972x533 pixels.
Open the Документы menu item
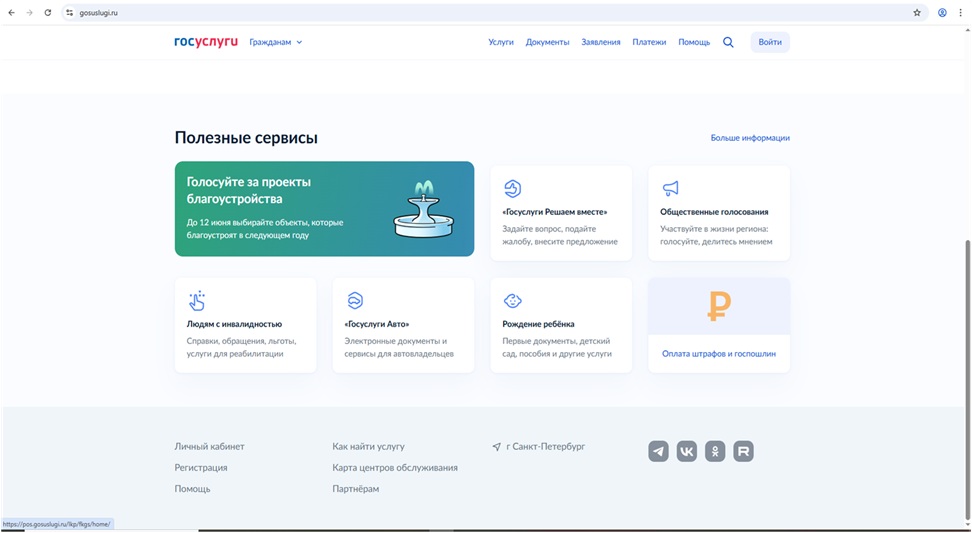[x=547, y=42]
